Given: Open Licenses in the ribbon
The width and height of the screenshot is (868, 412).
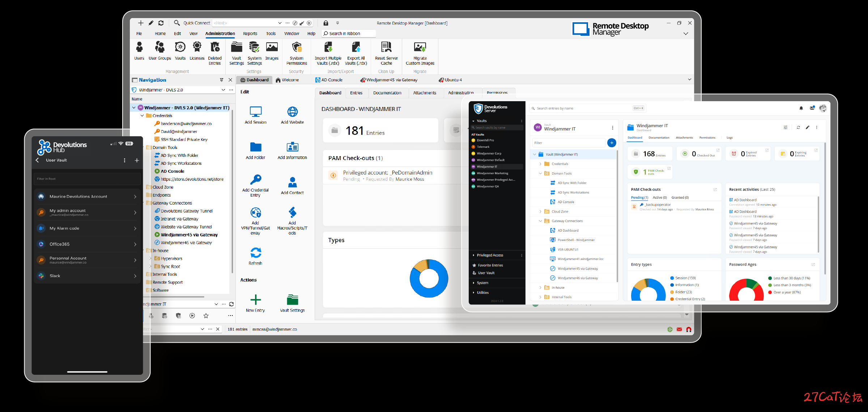Looking at the screenshot, I should (x=197, y=51).
